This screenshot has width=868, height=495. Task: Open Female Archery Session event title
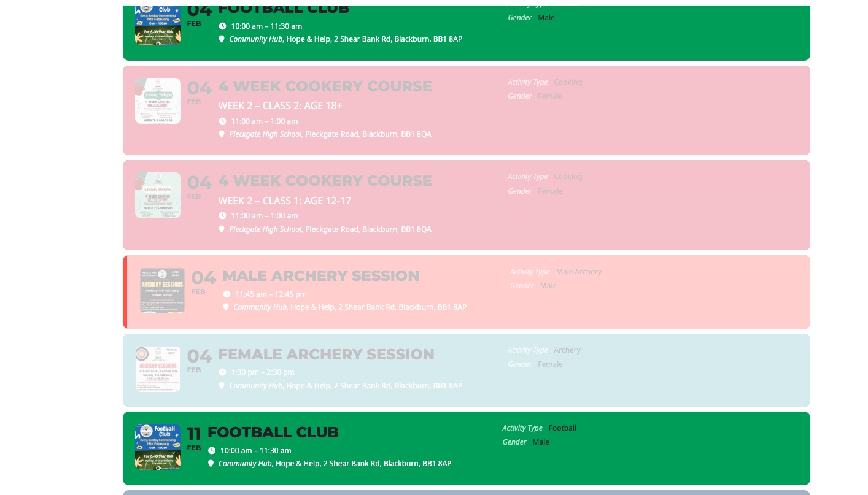[x=326, y=355]
